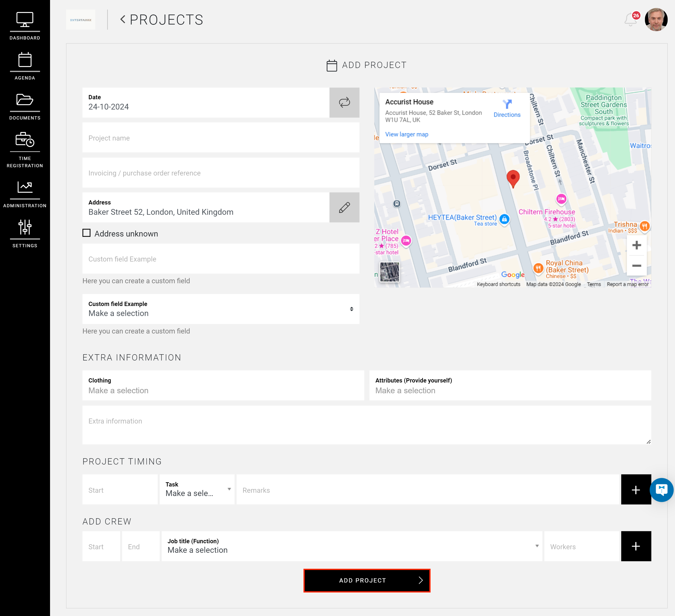The width and height of the screenshot is (675, 616).
Task: Check the Address unknown checkbox
Action: tap(86, 233)
